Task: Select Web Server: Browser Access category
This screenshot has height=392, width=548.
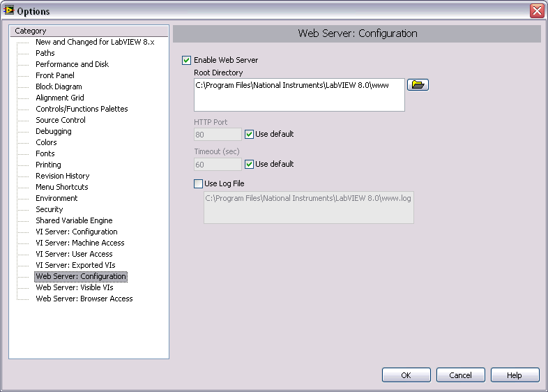Action: (x=84, y=299)
